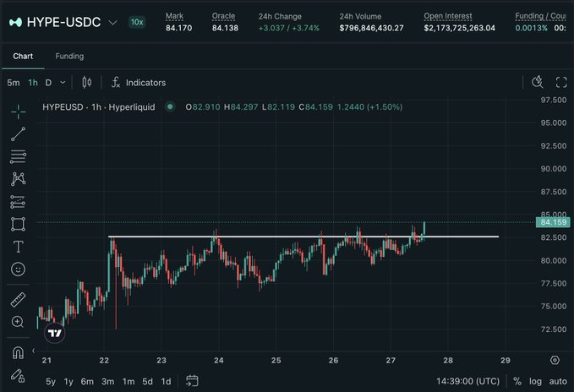
Task: Open the timeframe interval dropdown chevron
Action: pyautogui.click(x=63, y=83)
